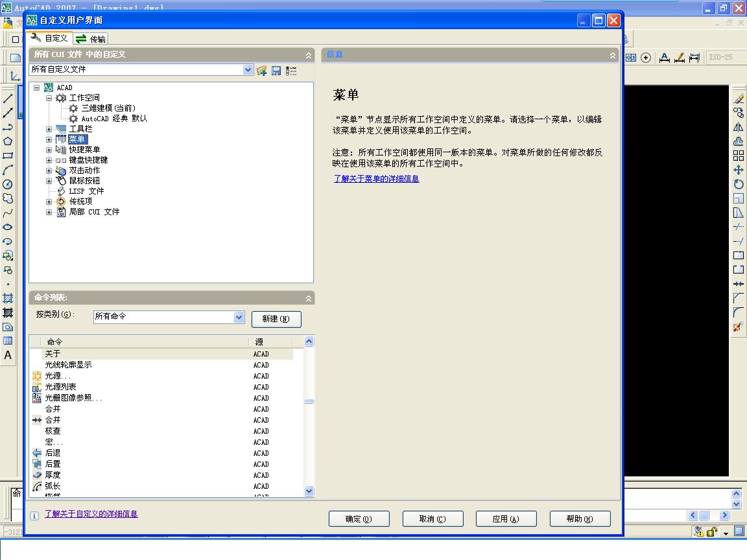Click the 源 column header

[270, 342]
